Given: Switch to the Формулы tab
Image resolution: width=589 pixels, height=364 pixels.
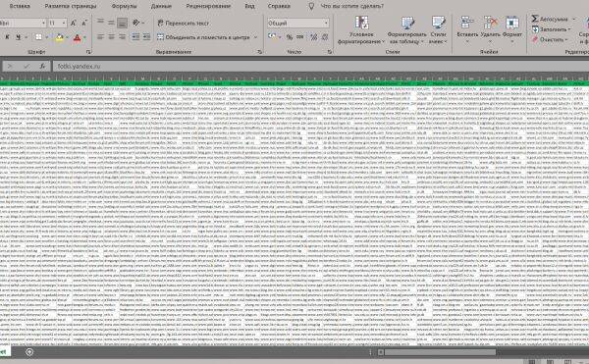Looking at the screenshot, I should coord(124,6).
